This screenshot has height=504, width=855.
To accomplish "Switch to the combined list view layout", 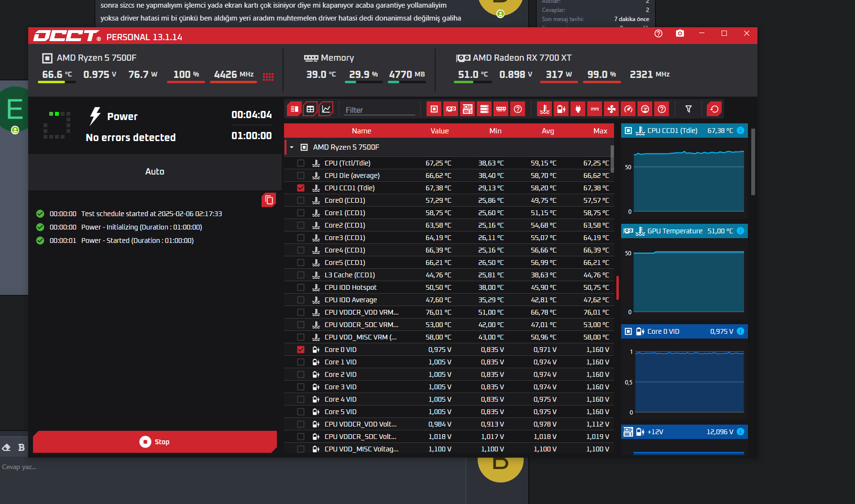I will point(295,109).
